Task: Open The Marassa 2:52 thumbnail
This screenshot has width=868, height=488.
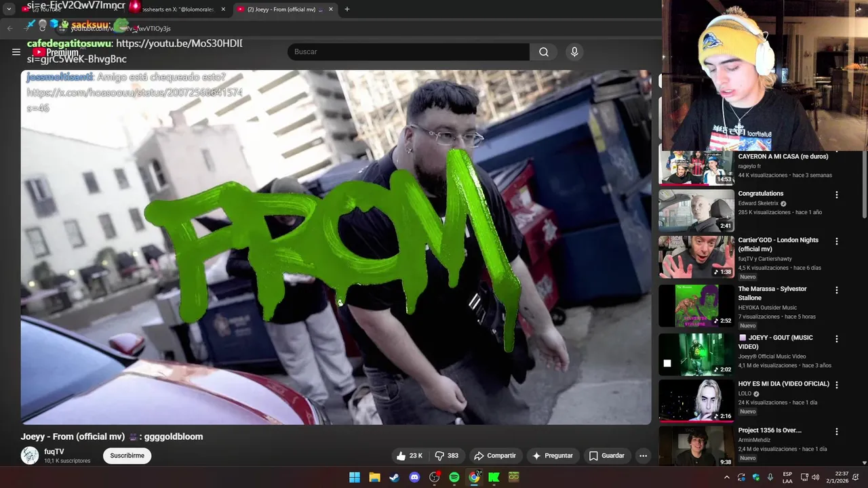Action: coord(696,306)
